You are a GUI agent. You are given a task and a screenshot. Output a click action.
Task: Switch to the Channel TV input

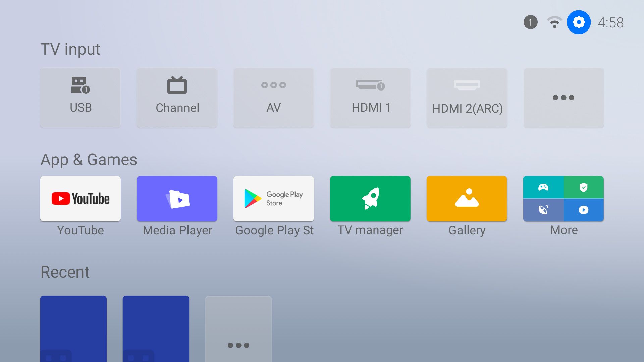(x=177, y=98)
